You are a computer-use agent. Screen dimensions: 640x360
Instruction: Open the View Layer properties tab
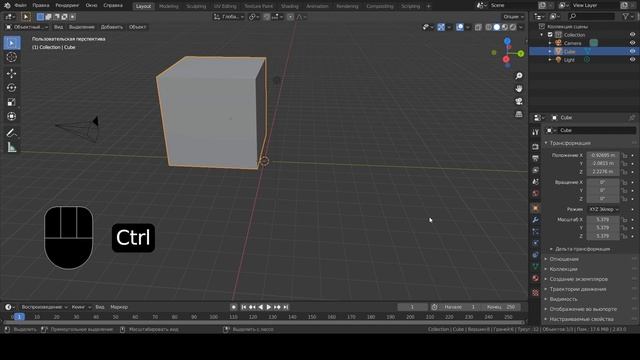pyautogui.click(x=536, y=170)
